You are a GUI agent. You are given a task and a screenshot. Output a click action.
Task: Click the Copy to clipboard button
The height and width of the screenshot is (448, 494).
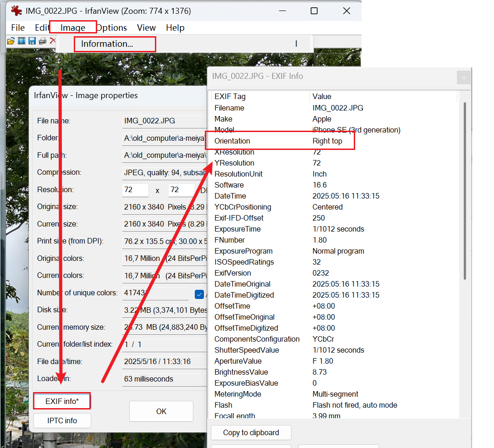[x=251, y=432]
